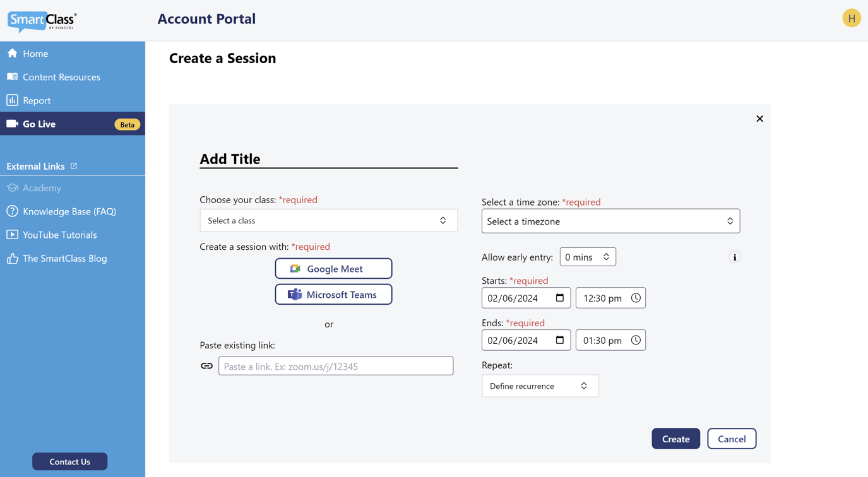Select the Report icon in sidebar

[11, 100]
